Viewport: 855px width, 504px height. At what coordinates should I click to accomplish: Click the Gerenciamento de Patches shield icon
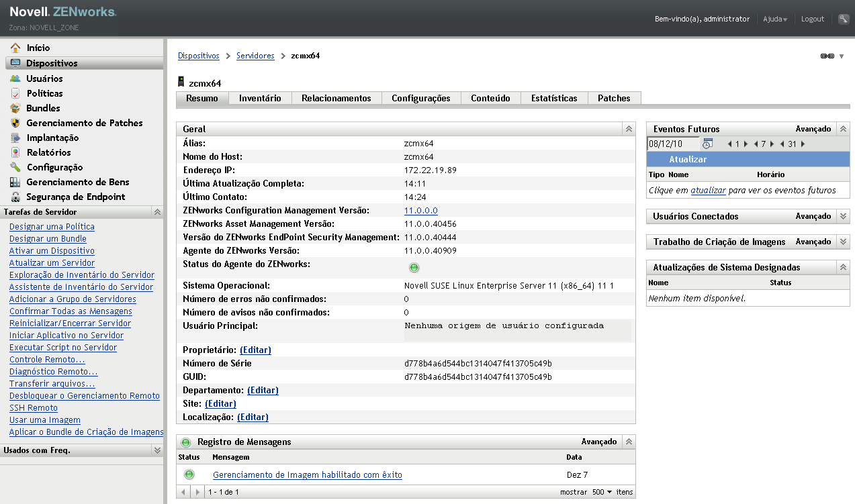pyautogui.click(x=15, y=123)
